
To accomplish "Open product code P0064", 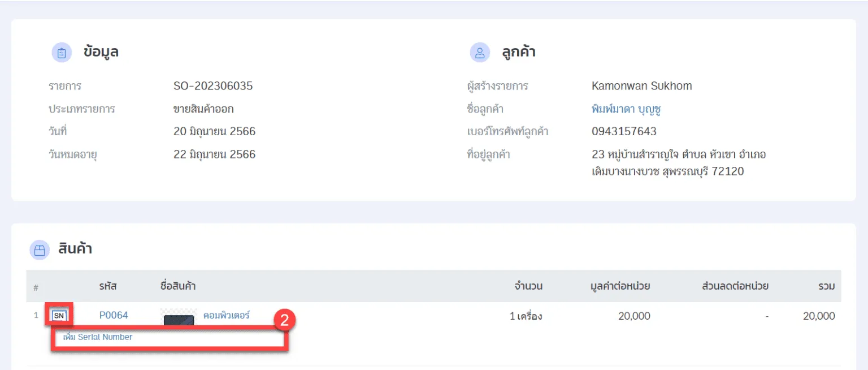I will [x=114, y=315].
